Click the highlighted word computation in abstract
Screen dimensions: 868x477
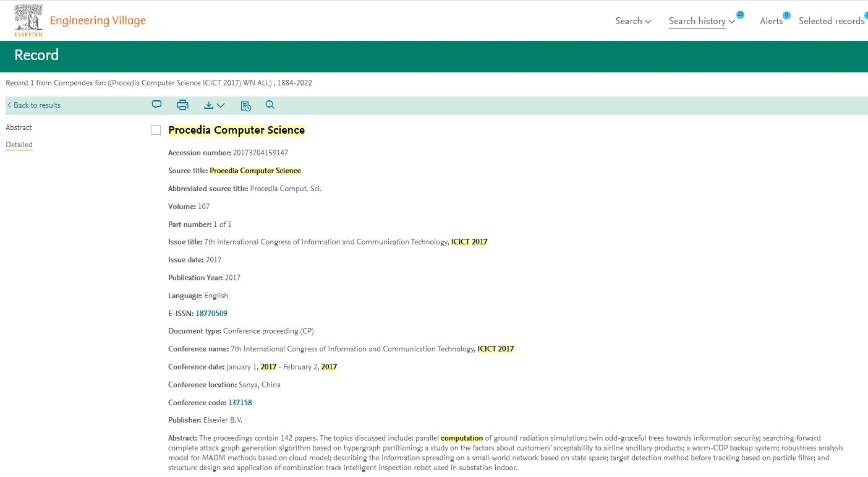click(x=462, y=438)
